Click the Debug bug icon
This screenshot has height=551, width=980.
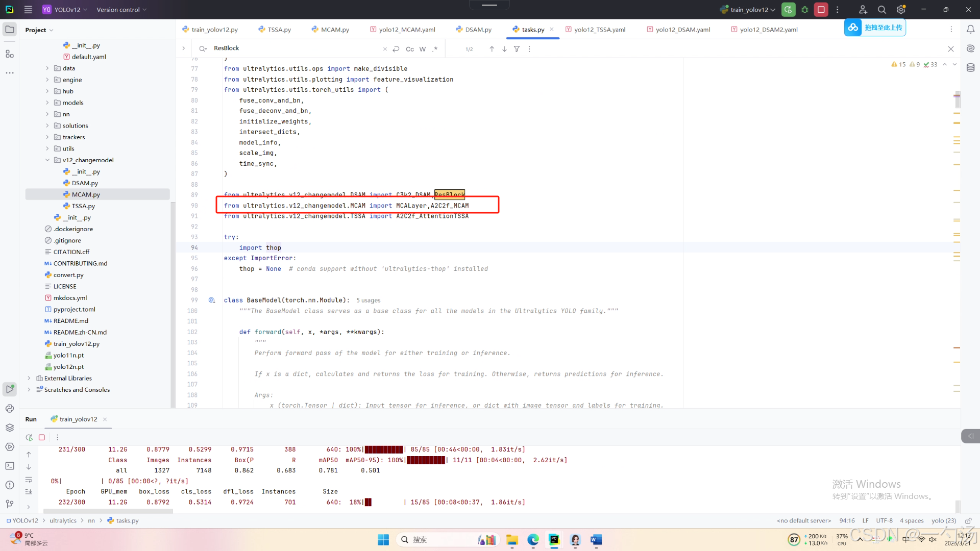pos(805,10)
